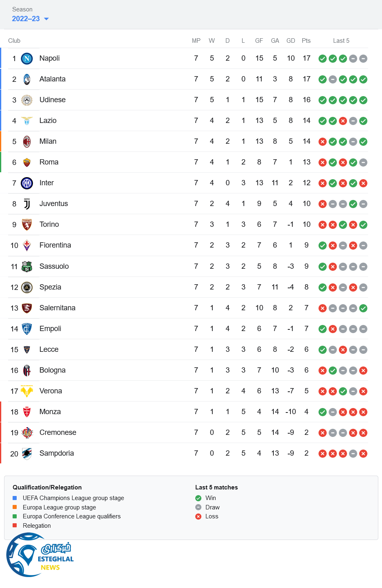Click the Juventus club logo
The image size is (382, 588).
click(27, 204)
